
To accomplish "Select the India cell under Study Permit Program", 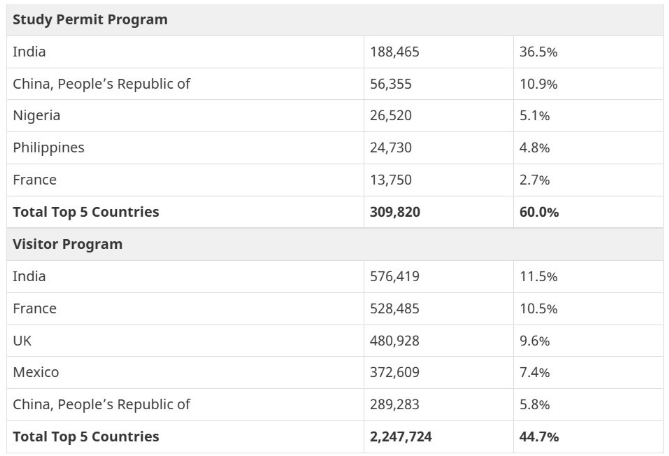I will tap(30, 52).
